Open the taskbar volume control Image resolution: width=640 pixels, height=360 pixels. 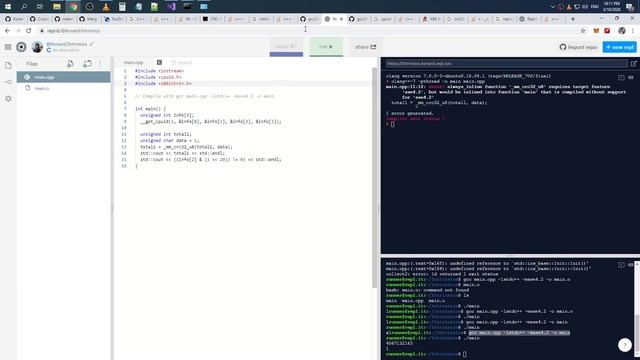pyautogui.click(x=585, y=7)
